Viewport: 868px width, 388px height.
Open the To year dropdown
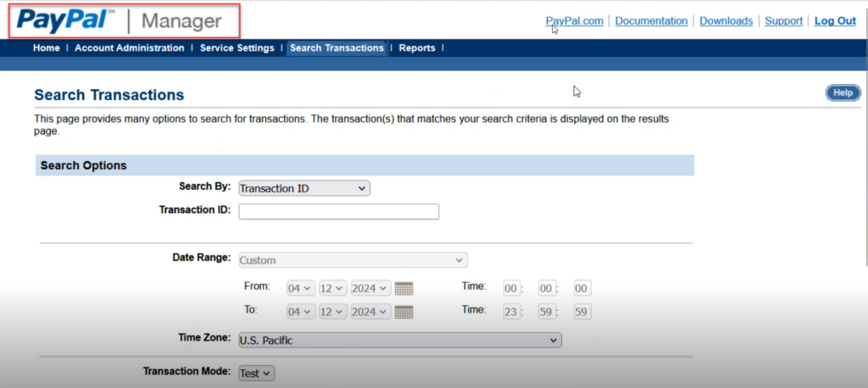[371, 312]
